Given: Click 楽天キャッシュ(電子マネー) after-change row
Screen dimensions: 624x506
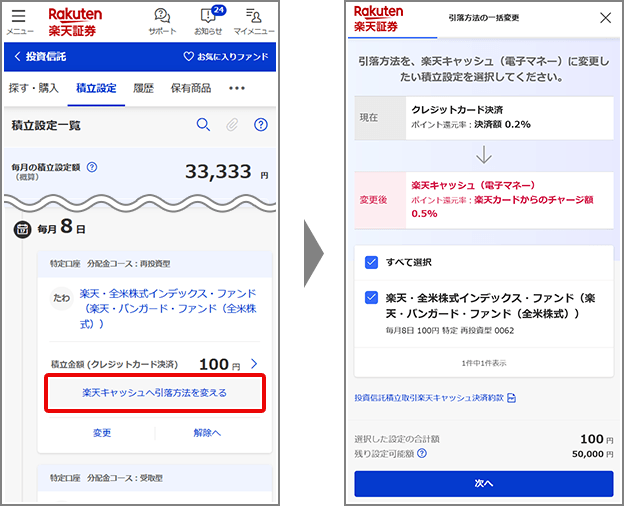Looking at the screenshot, I should [484, 200].
